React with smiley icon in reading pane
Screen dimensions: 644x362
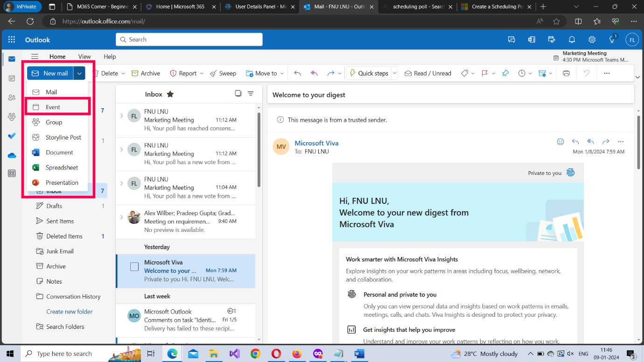tap(560, 141)
